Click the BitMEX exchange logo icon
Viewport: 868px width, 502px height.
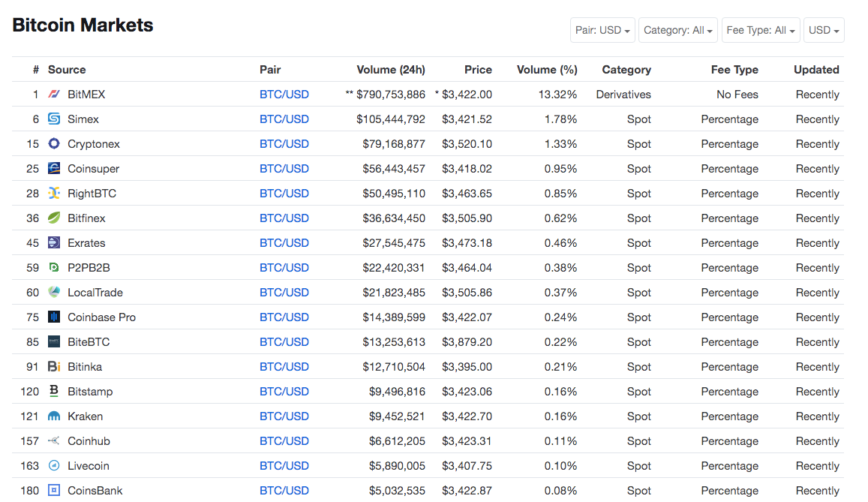click(54, 94)
